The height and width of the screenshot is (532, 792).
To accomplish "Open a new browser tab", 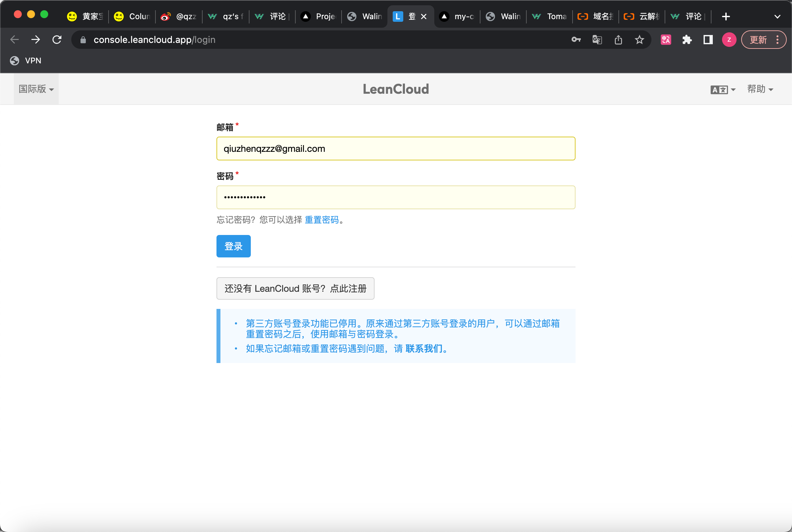I will point(726,16).
